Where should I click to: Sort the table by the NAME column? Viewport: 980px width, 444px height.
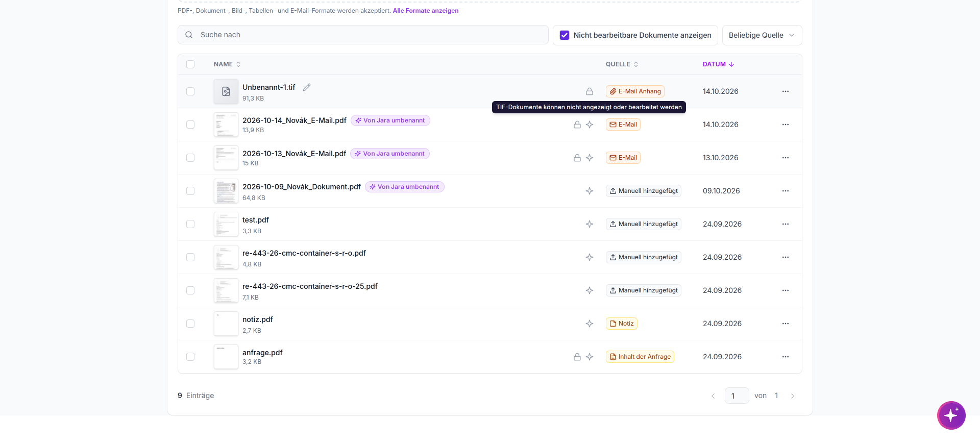227,64
